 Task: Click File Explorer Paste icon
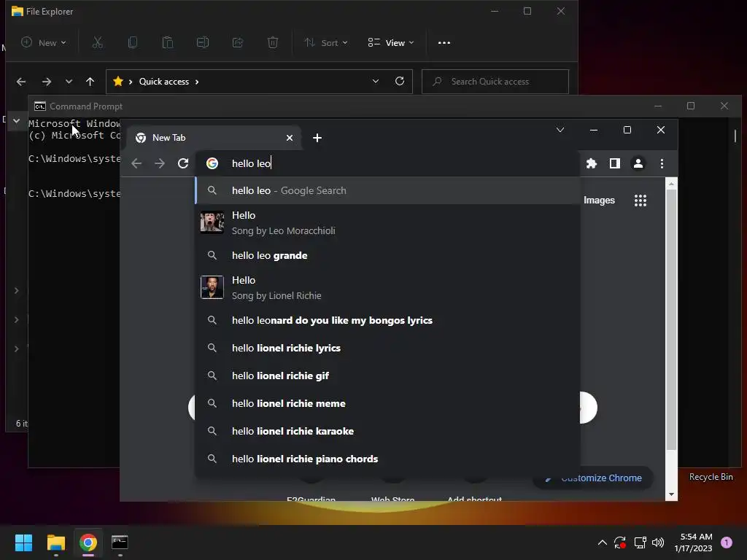[x=168, y=43]
